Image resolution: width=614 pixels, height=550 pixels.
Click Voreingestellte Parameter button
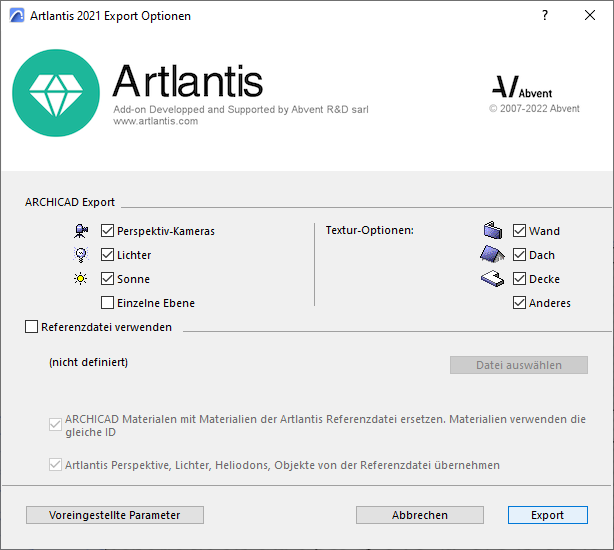(x=115, y=515)
